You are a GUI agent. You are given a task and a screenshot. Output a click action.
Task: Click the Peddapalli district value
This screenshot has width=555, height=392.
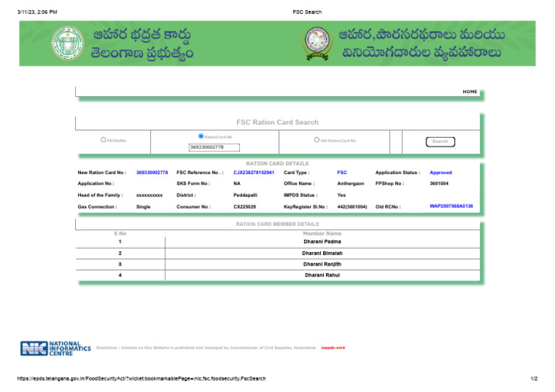pos(245,195)
